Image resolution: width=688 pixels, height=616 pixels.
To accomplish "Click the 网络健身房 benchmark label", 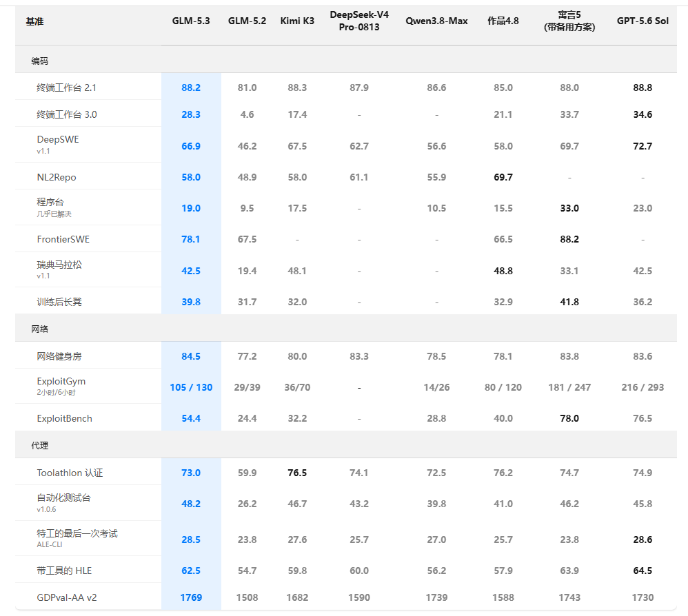I will point(59,356).
